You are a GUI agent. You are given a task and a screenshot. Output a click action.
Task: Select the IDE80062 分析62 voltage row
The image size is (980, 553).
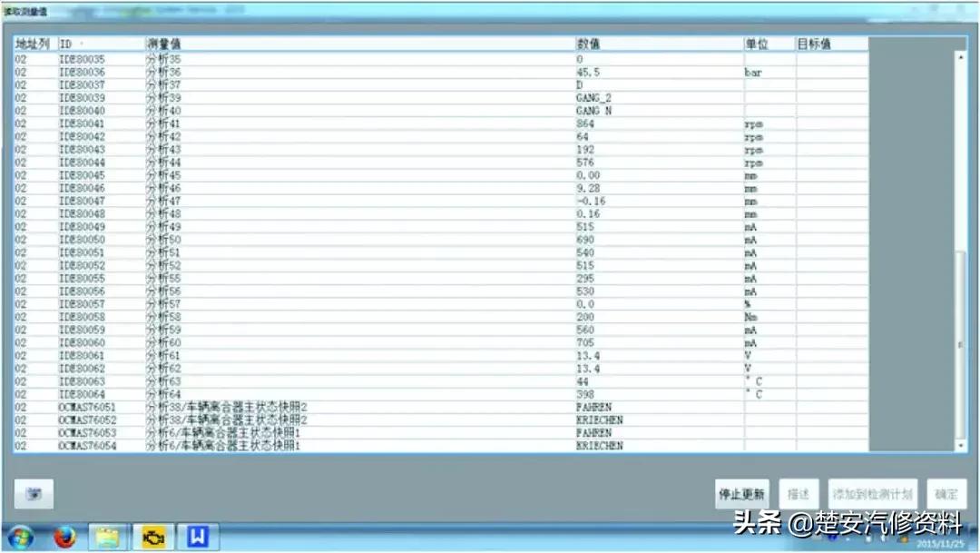point(441,369)
